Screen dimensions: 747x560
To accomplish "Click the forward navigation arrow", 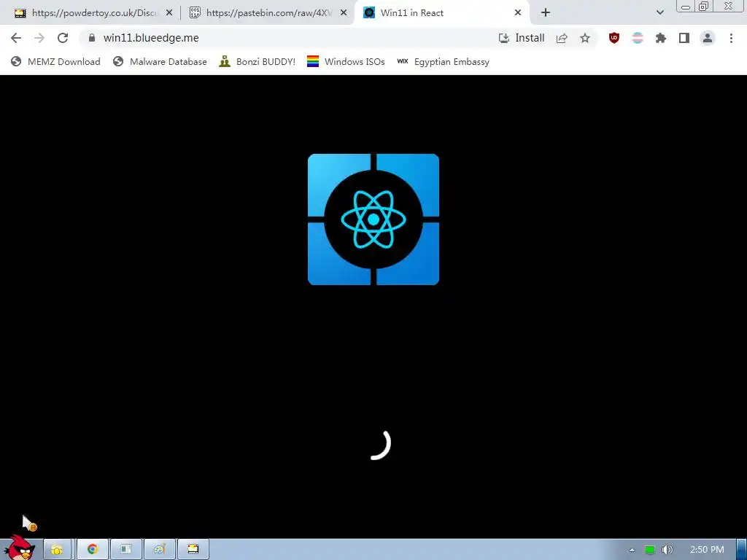I will (x=39, y=38).
